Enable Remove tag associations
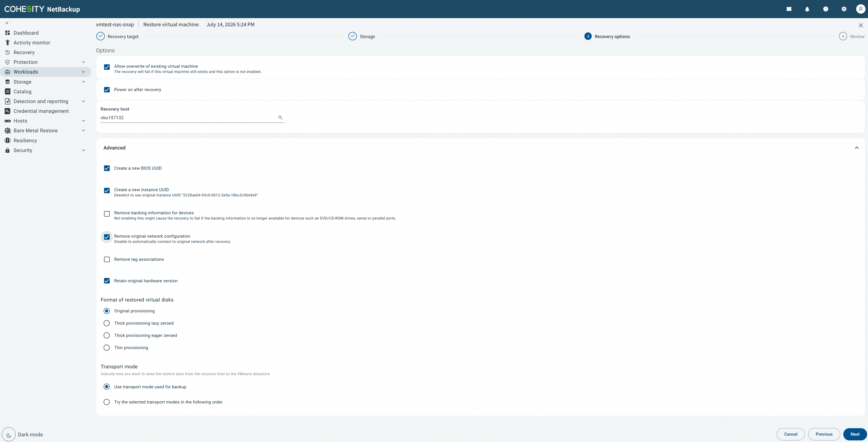The width and height of the screenshot is (868, 442). click(107, 259)
